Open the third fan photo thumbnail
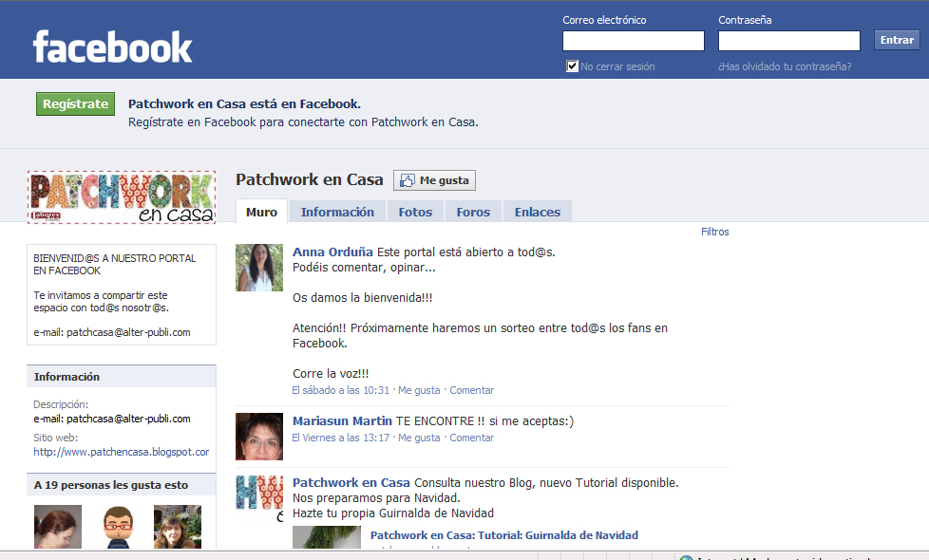The image size is (929, 560). (178, 526)
